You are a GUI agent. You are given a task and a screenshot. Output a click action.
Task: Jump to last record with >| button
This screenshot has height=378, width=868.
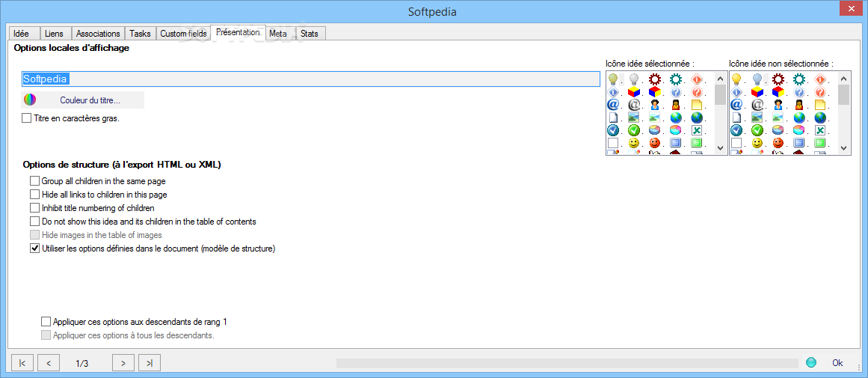(150, 363)
